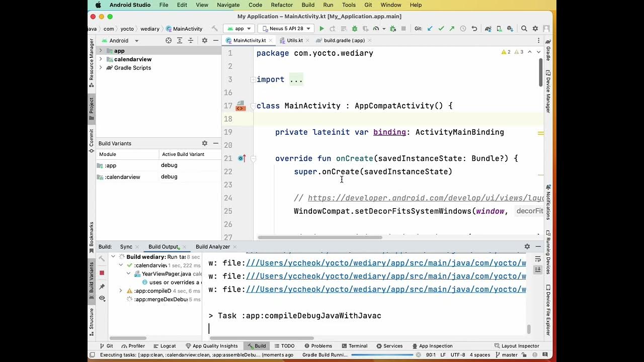Expand folded import block in editor
The height and width of the screenshot is (362, 644).
[253, 79]
